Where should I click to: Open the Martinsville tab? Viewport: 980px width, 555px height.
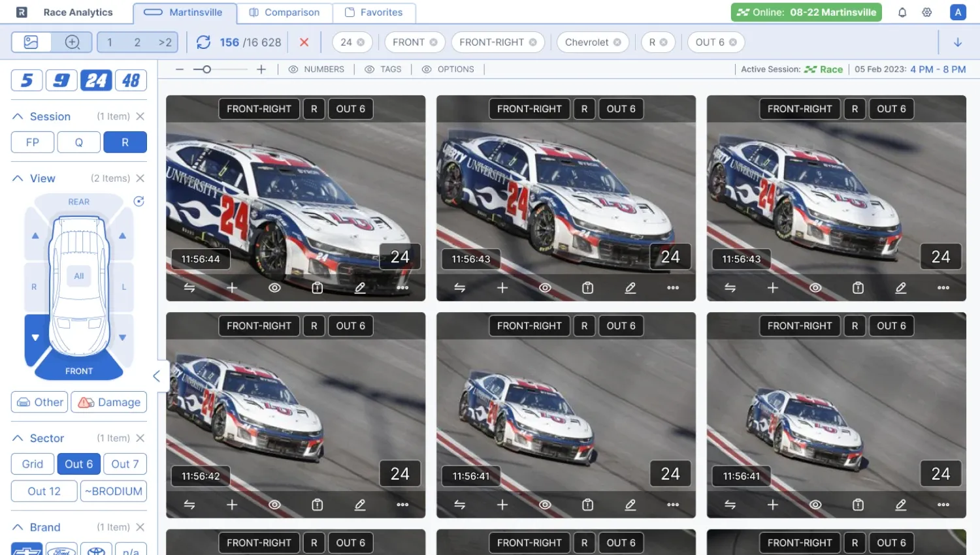click(184, 12)
